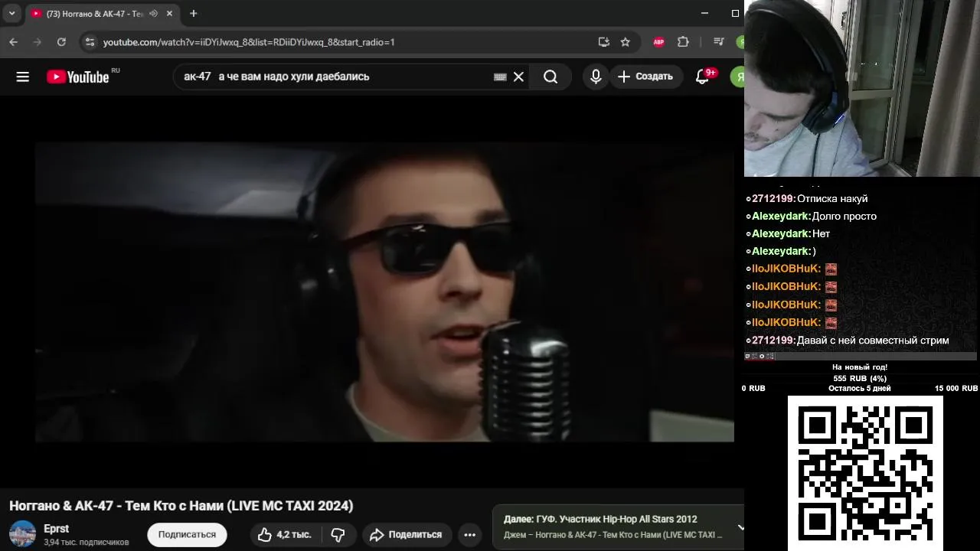Screen dimensions: 980x551
Task: Start voice search with the microphone
Action: [x=596, y=77]
